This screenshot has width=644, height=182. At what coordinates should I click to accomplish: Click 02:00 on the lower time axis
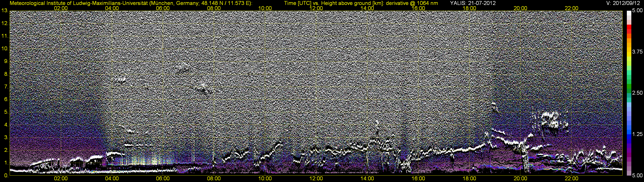coord(61,179)
